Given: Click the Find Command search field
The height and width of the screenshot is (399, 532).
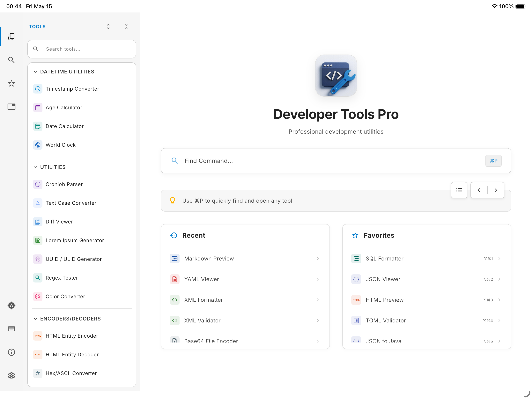Looking at the screenshot, I should coord(336,161).
